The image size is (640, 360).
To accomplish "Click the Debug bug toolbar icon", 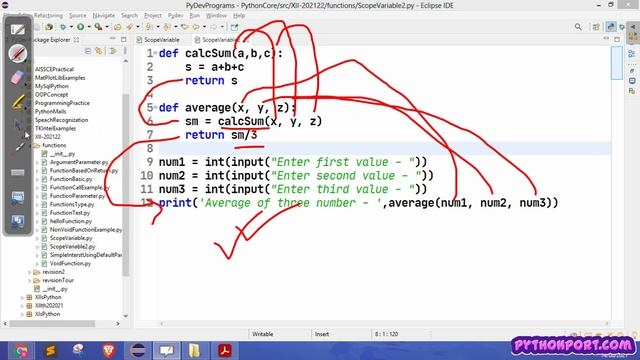I will 63,27.
